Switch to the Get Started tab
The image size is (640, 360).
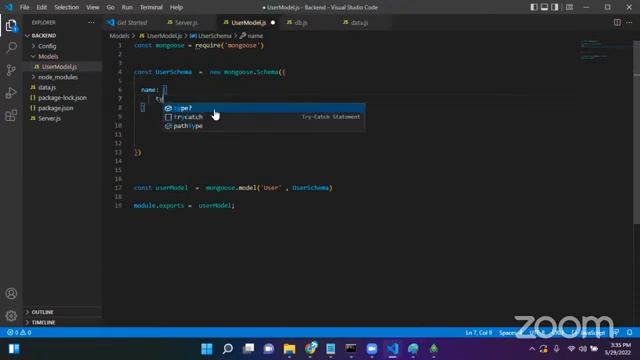coord(131,22)
